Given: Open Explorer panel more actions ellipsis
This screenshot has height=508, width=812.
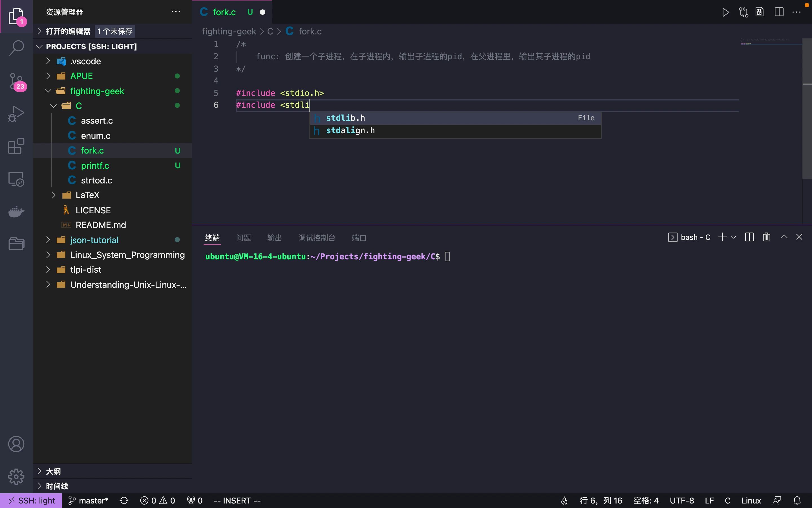Looking at the screenshot, I should point(176,12).
